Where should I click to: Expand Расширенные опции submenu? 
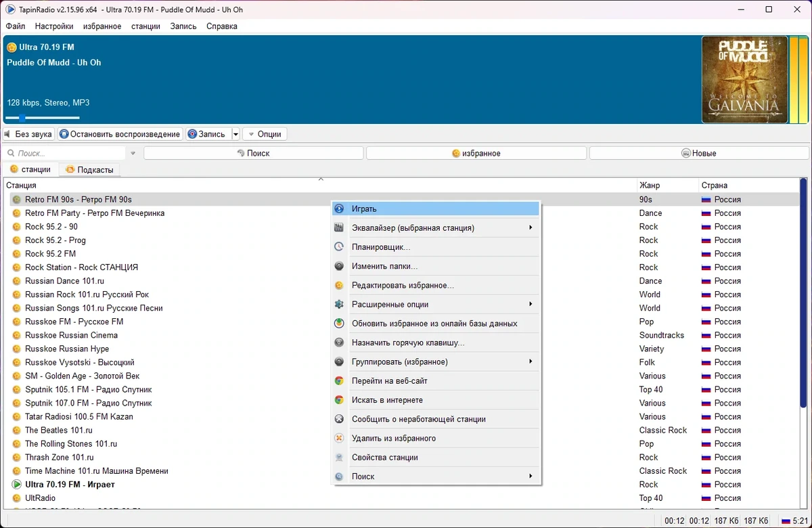pos(531,304)
